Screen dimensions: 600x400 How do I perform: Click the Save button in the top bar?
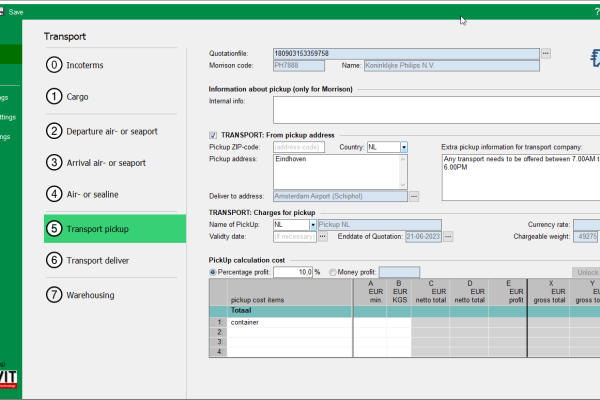coord(11,12)
